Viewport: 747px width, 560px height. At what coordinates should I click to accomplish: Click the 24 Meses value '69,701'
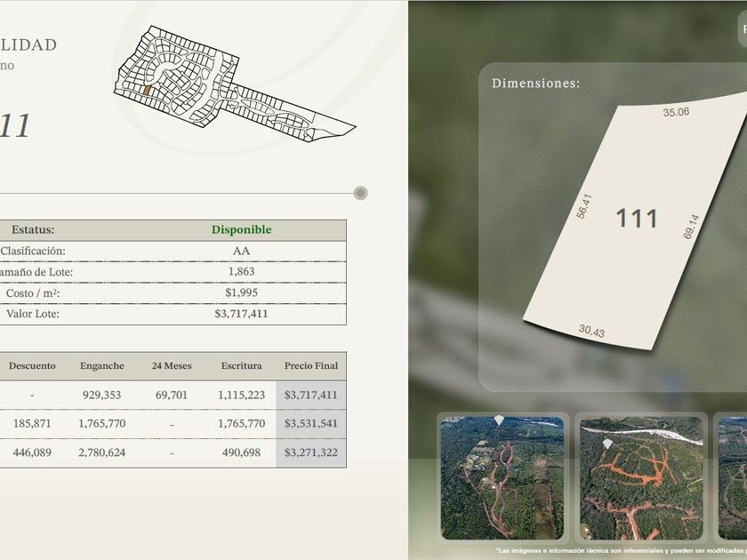click(x=172, y=395)
